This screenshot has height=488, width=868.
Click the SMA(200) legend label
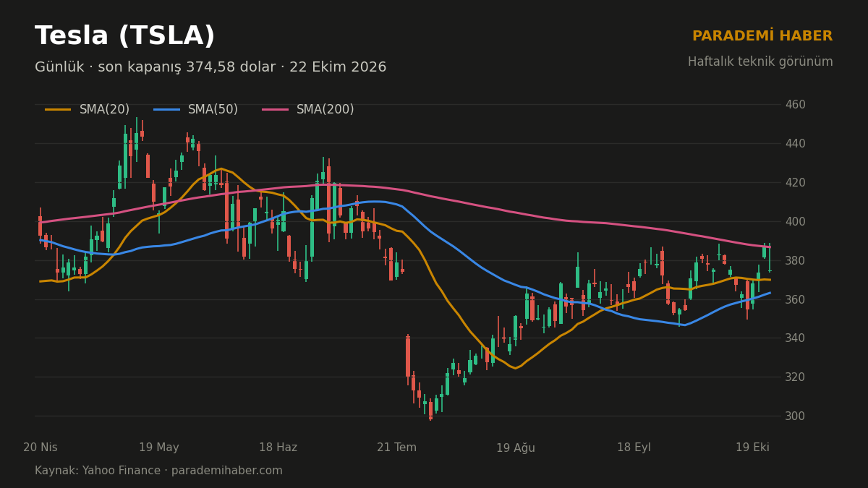pos(325,110)
